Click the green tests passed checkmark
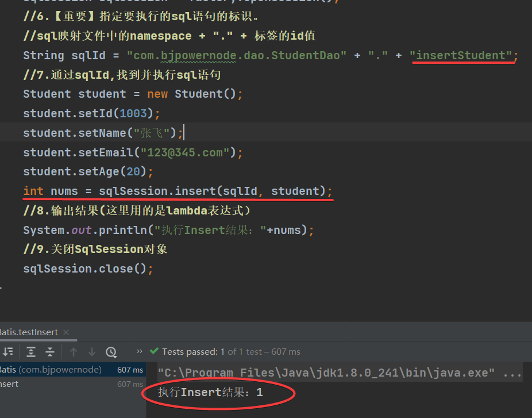Viewport: 532px width, 418px height. click(x=154, y=351)
